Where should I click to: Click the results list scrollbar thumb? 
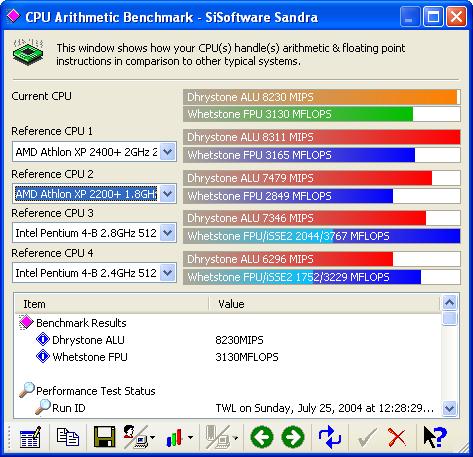[x=450, y=318]
